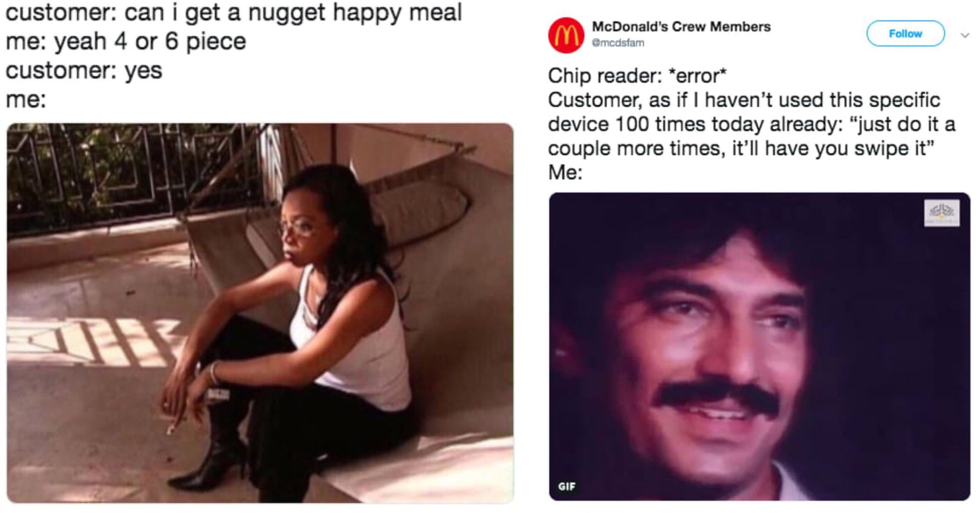This screenshot has width=980, height=513.
Task: Play the mustached man GIF
Action: tap(759, 347)
